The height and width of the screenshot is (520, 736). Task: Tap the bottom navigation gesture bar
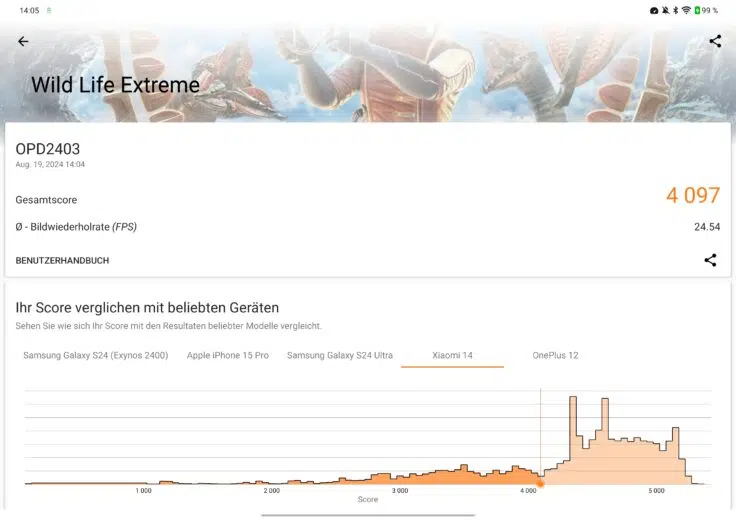point(368,515)
